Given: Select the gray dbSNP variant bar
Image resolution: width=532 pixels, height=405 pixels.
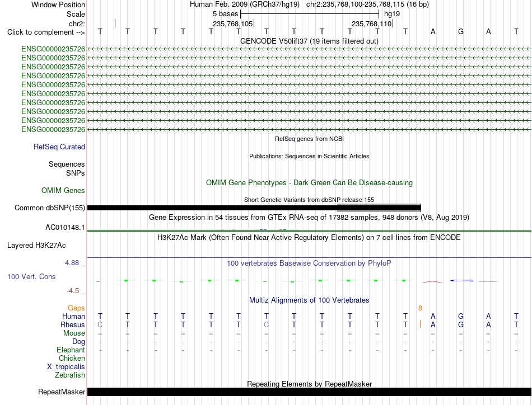Looking at the screenshot, I should tap(379, 206).
